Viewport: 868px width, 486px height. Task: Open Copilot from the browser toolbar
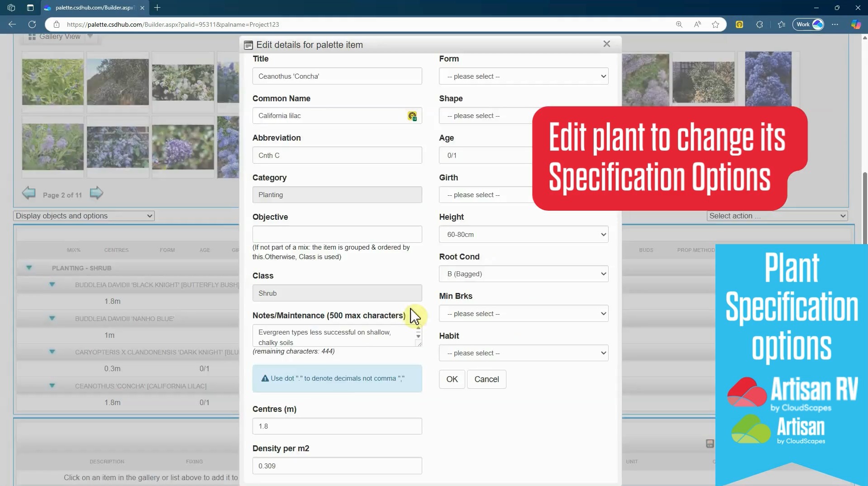click(x=855, y=24)
